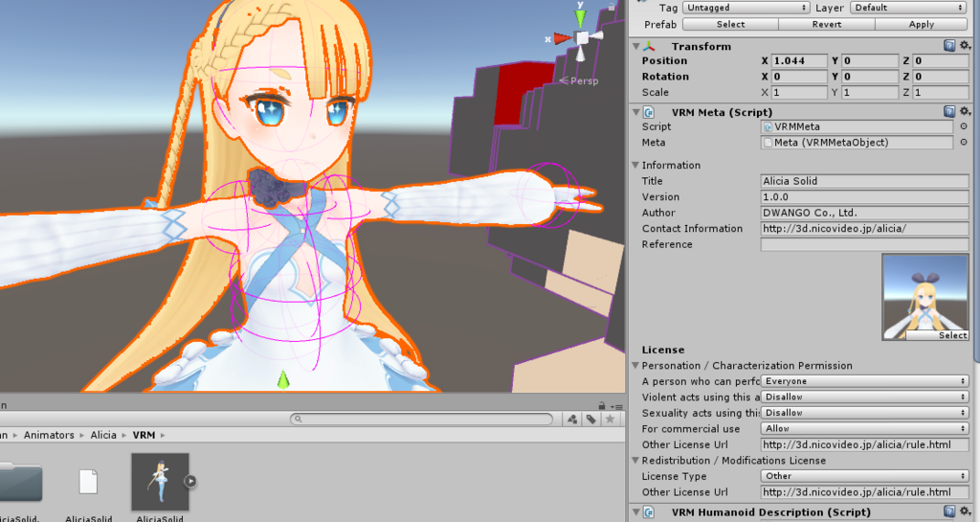Open VRM Humanoid Description gear settings
This screenshot has width=980, height=522.
tap(965, 512)
